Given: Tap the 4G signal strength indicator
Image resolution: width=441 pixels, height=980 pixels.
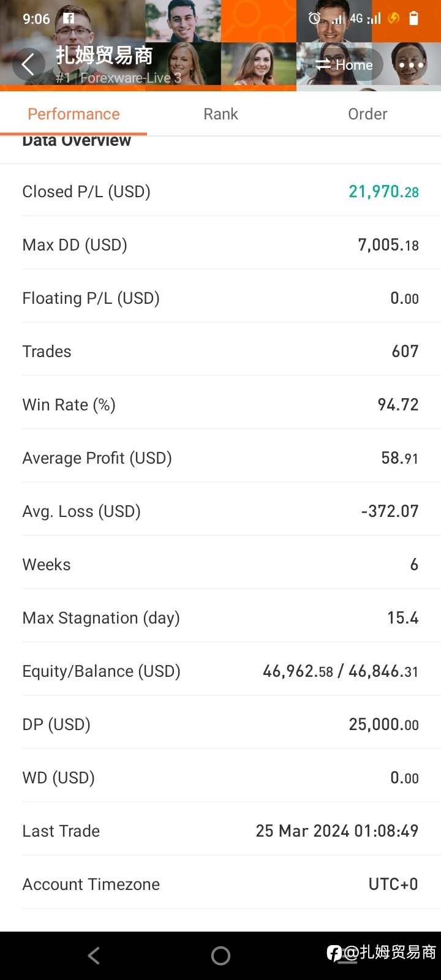Looking at the screenshot, I should click(x=365, y=18).
